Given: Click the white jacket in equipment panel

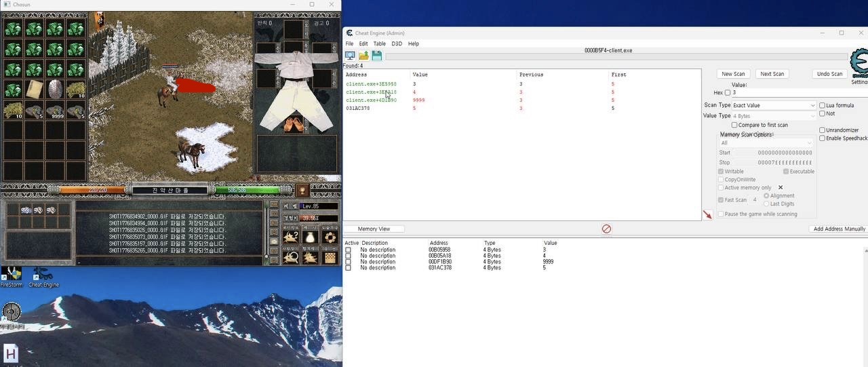Looking at the screenshot, I should [297, 63].
